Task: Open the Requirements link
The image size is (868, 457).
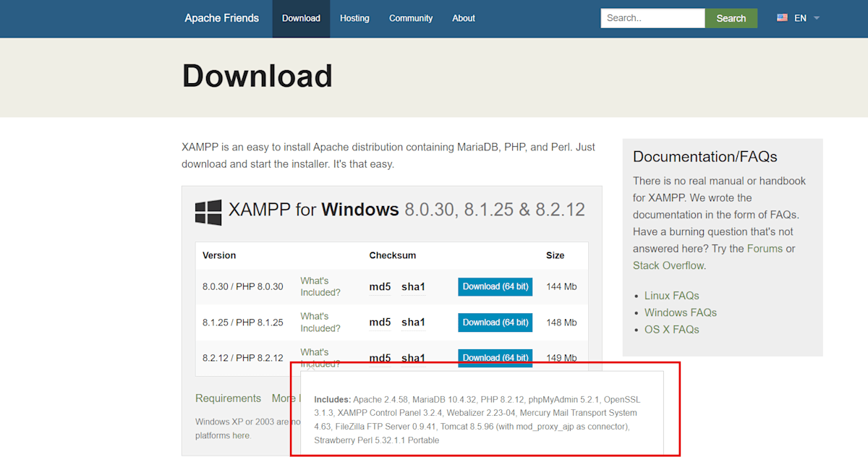Action: coord(228,398)
